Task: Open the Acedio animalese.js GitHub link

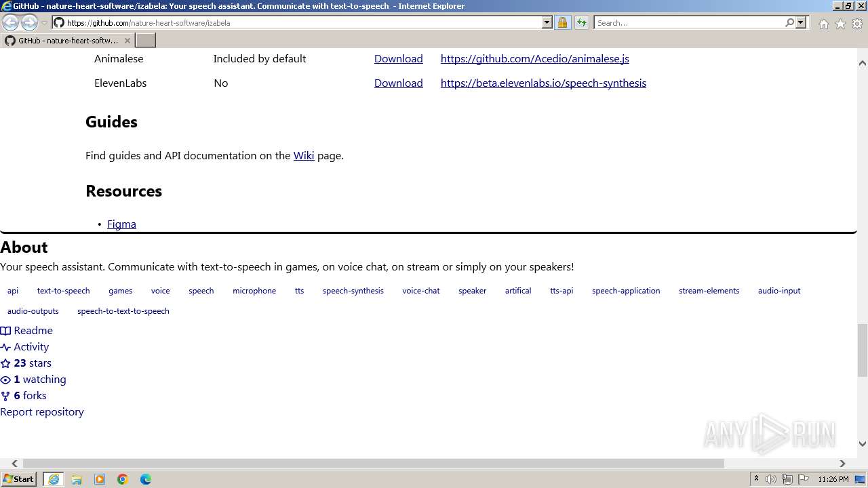Action: click(535, 59)
